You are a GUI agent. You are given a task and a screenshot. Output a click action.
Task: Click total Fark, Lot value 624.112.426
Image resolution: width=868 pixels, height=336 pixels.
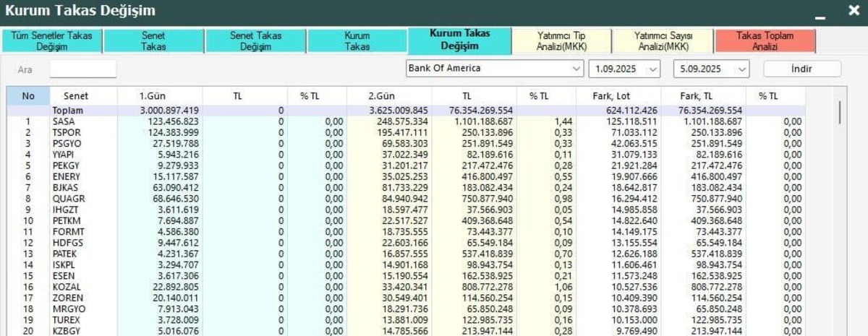point(631,111)
